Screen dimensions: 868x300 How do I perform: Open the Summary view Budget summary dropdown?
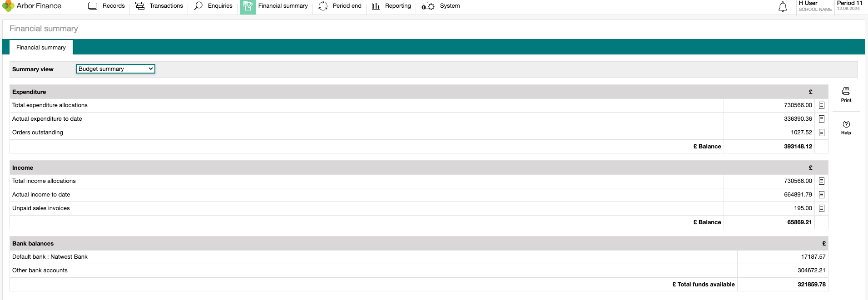(115, 69)
